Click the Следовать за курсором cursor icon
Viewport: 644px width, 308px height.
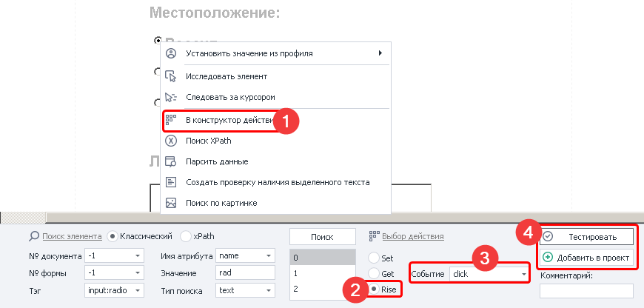coord(171,97)
